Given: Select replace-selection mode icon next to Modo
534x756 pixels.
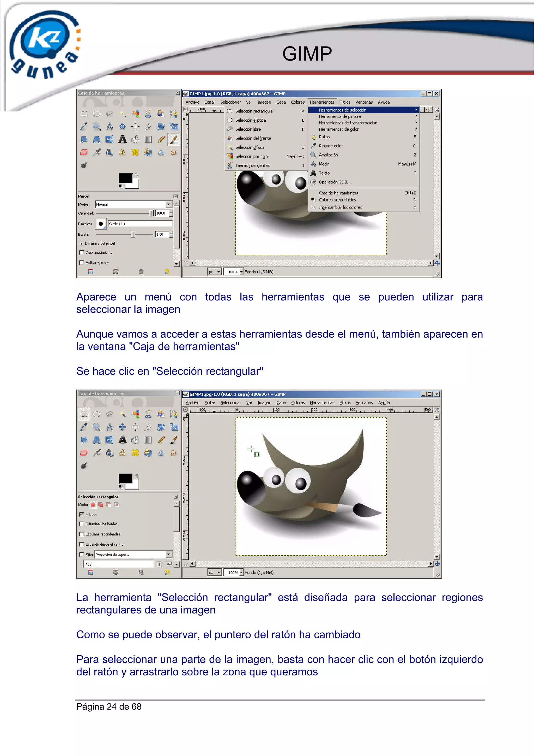Looking at the screenshot, I should pyautogui.click(x=93, y=505).
